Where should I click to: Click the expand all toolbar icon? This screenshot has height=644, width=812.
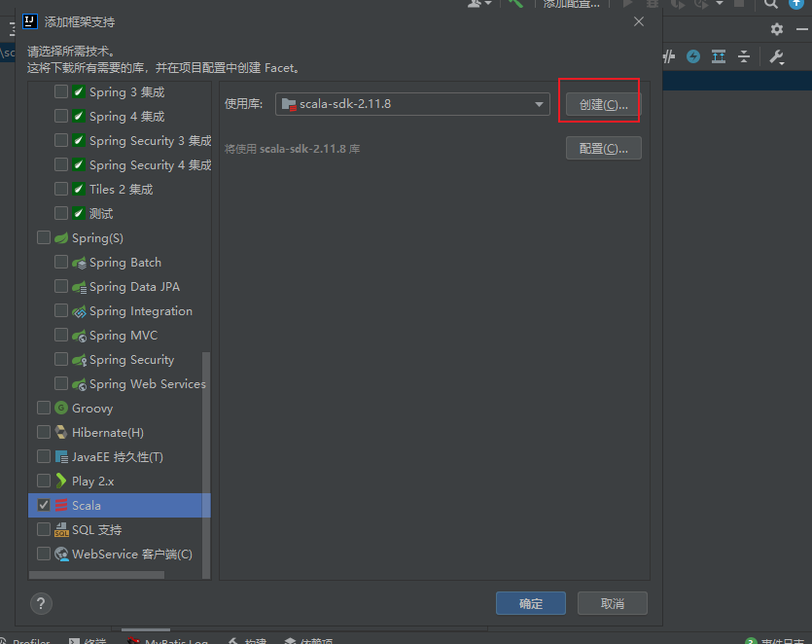[x=719, y=56]
